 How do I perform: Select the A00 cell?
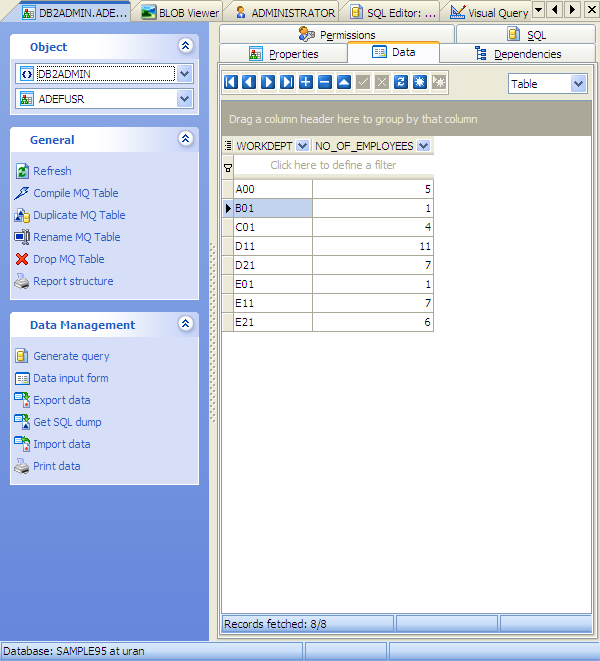pyautogui.click(x=273, y=189)
